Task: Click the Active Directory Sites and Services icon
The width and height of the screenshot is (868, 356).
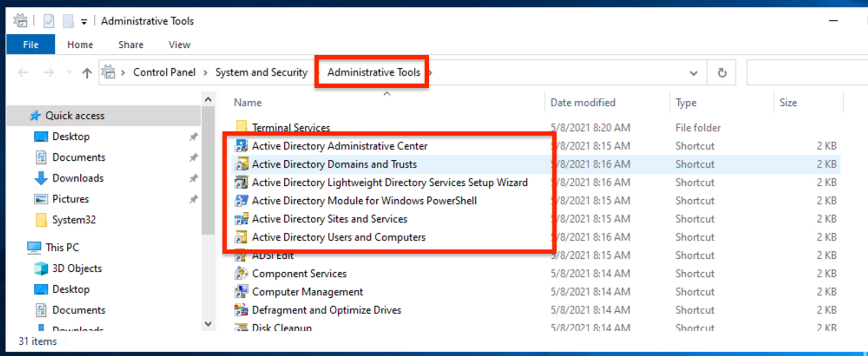Action: point(241,219)
